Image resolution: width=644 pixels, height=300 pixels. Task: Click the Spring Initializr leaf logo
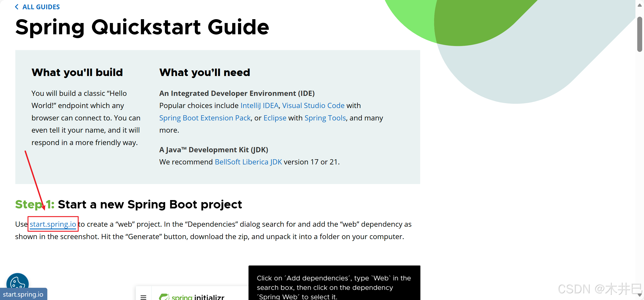(x=164, y=297)
